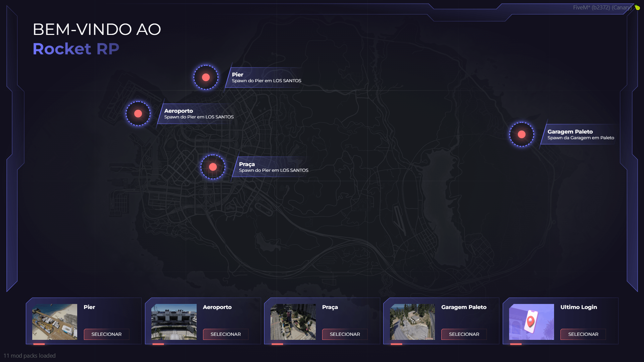The height and width of the screenshot is (362, 644).
Task: Click the Pier spawn marker on map
Action: tap(206, 77)
